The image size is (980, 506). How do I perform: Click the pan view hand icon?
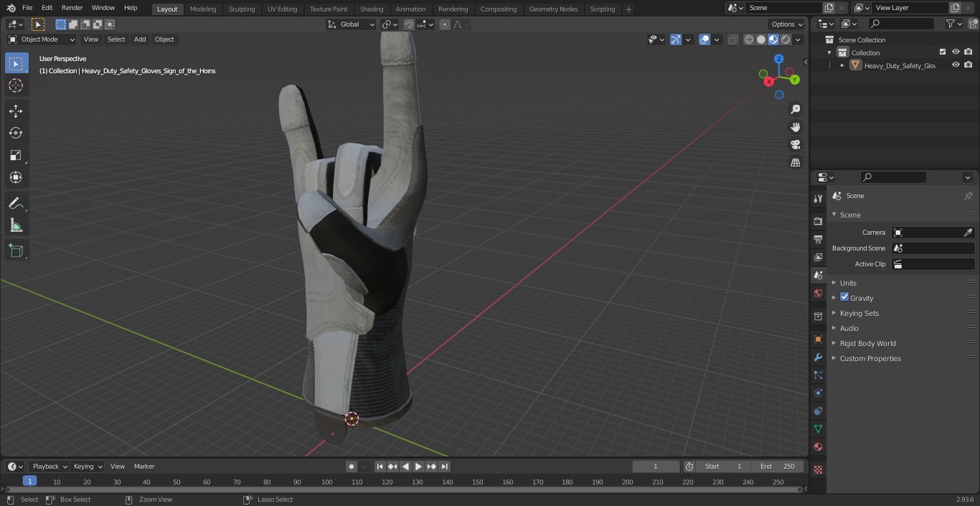pos(795,127)
